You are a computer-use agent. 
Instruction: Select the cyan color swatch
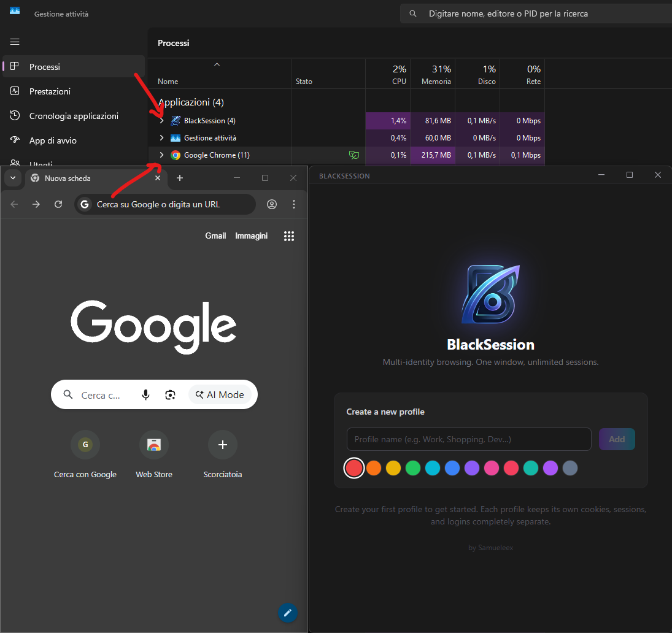pyautogui.click(x=433, y=468)
